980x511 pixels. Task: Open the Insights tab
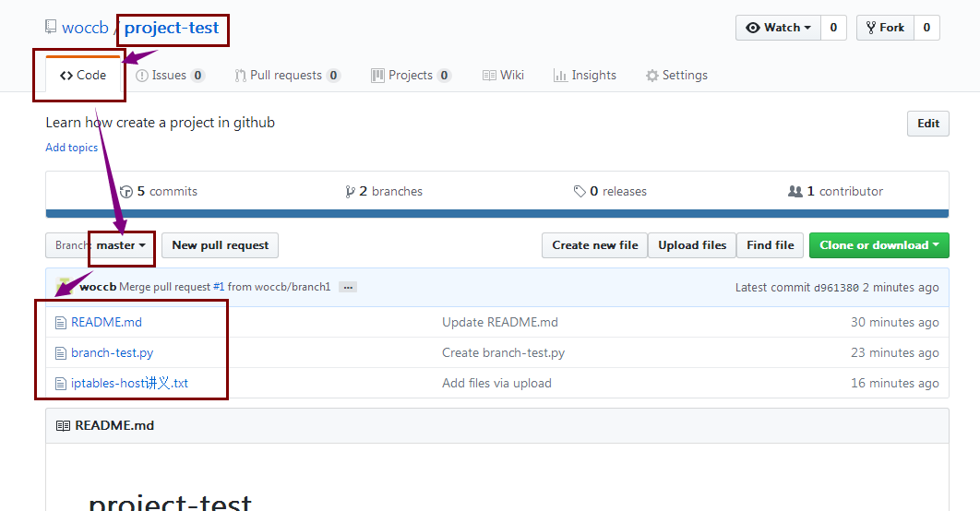pyautogui.click(x=585, y=75)
